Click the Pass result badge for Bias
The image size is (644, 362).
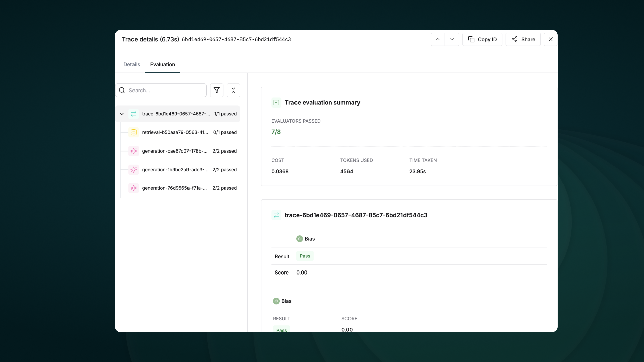pyautogui.click(x=305, y=256)
